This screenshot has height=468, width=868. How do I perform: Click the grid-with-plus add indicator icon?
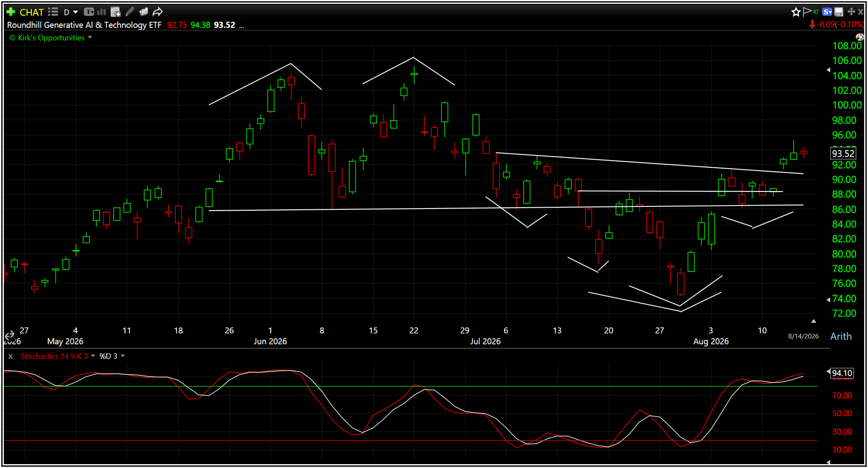(x=115, y=12)
